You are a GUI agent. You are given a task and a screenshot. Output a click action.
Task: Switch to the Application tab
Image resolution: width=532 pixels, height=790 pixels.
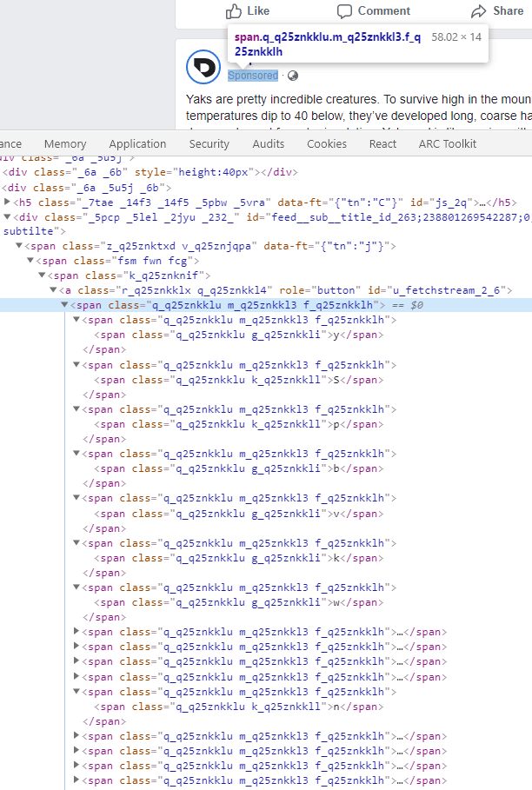[x=137, y=144]
